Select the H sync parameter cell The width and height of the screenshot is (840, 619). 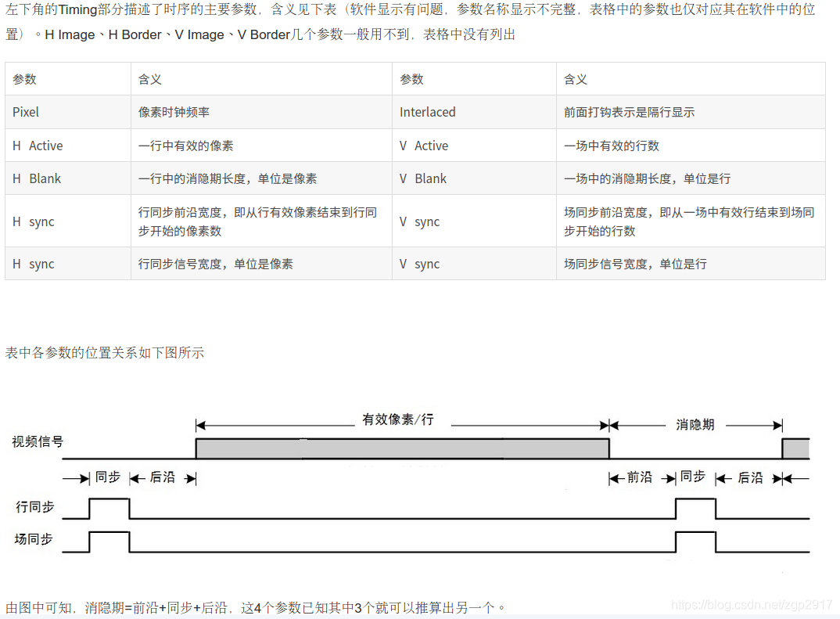pos(33,221)
